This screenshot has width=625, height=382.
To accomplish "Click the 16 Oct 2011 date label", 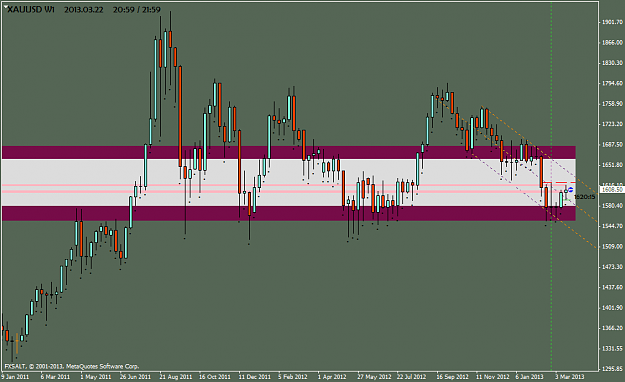I will pos(215,377).
